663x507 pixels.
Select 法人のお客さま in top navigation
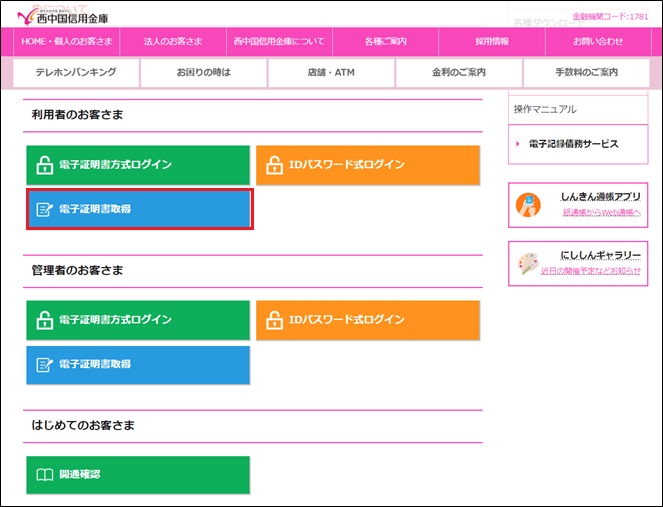click(172, 41)
